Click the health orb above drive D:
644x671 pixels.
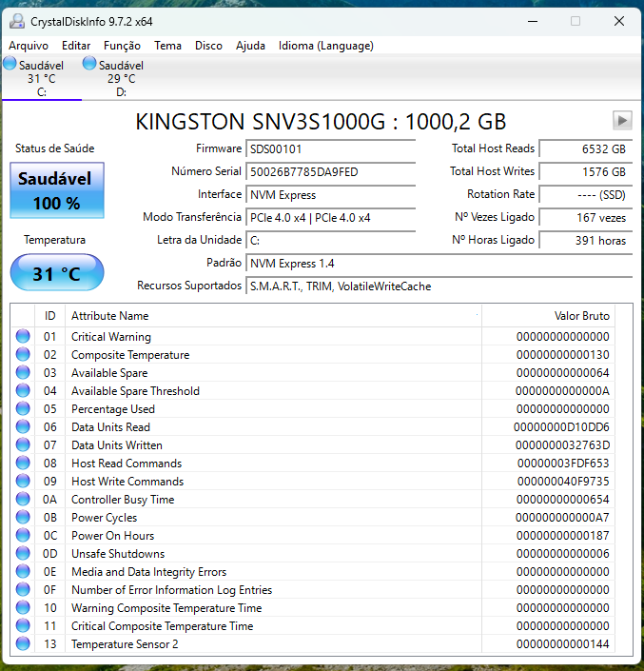pos(90,64)
